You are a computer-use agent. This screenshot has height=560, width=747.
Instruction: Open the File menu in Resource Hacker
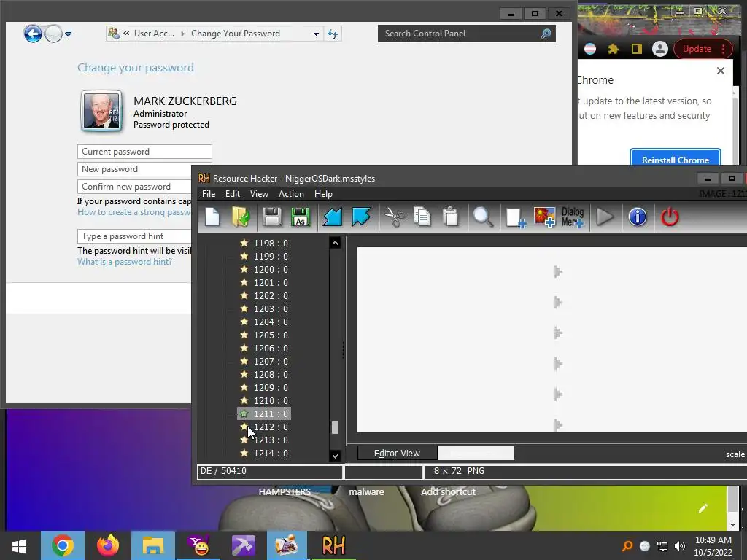point(209,194)
